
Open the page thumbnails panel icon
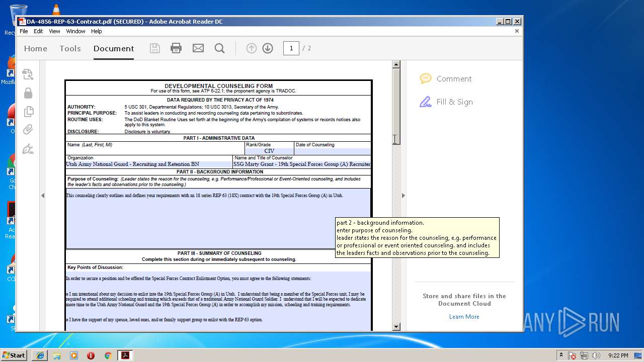point(28,74)
